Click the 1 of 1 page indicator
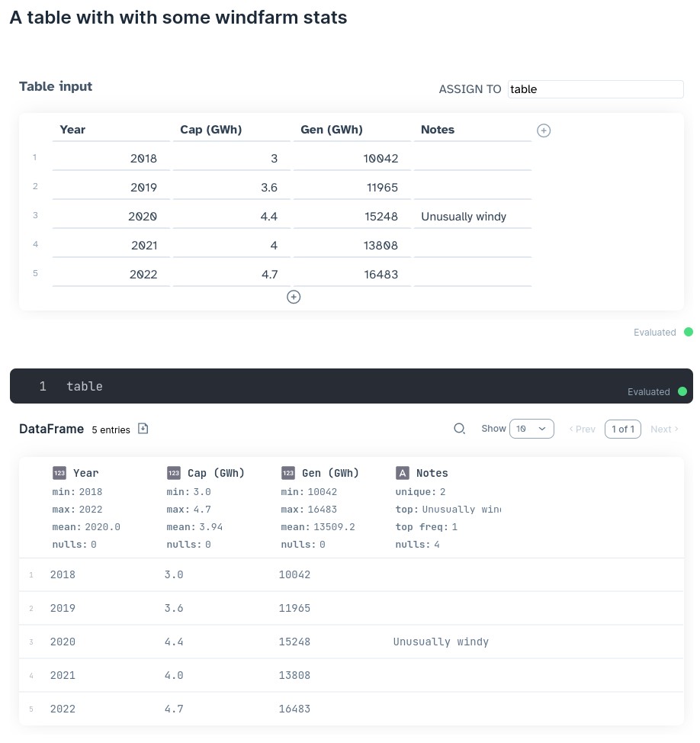 [623, 429]
